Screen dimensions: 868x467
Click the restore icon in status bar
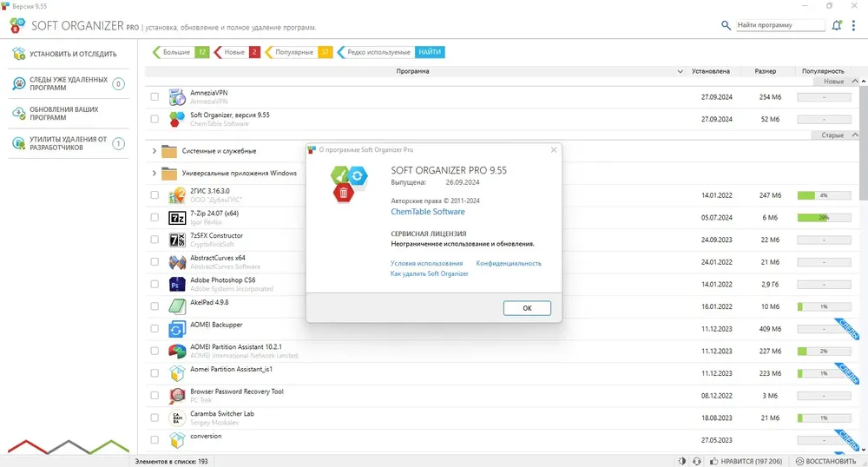click(x=799, y=461)
